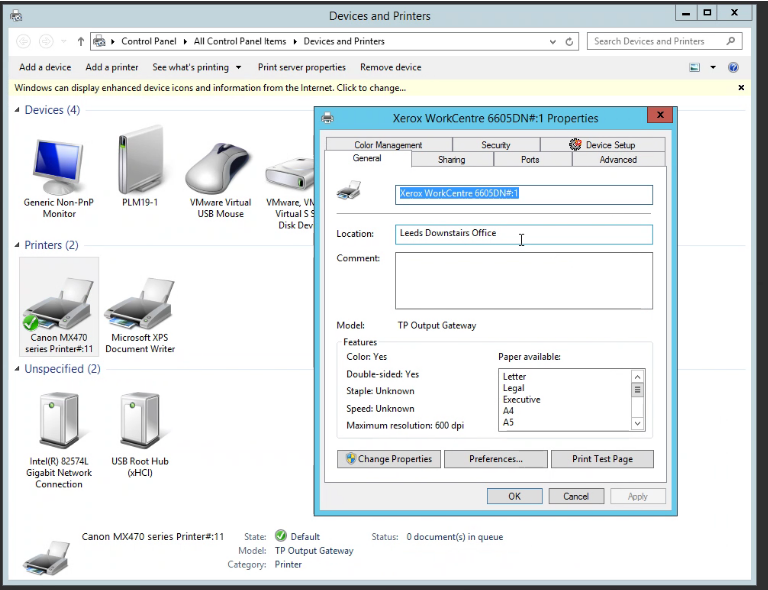Click the change view icon
This screenshot has height=590, width=768.
(x=695, y=68)
